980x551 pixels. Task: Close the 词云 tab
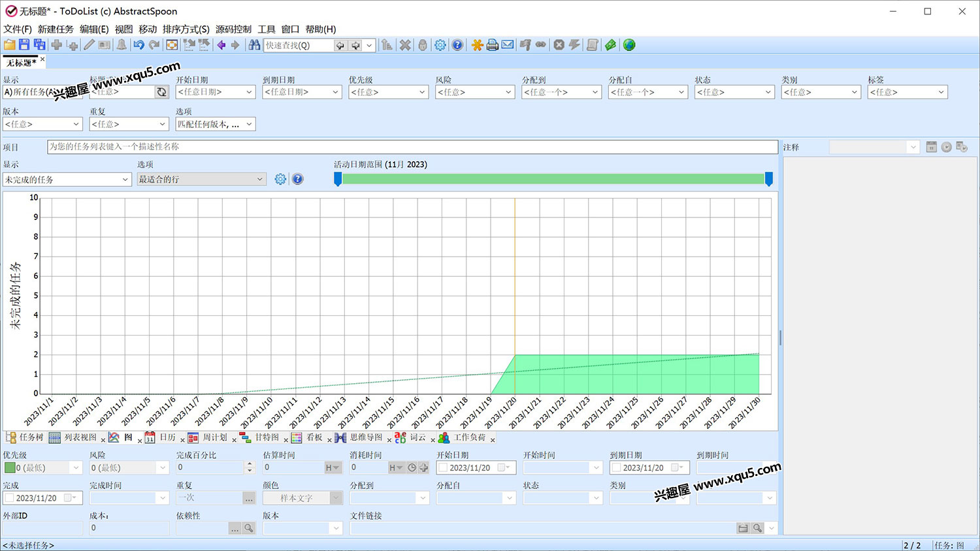point(433,440)
